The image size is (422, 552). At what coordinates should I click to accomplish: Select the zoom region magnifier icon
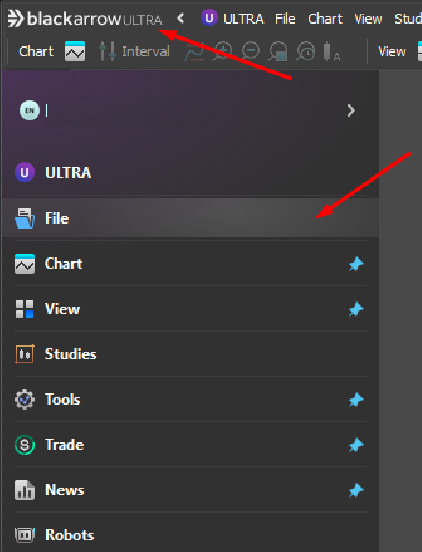coord(278,51)
